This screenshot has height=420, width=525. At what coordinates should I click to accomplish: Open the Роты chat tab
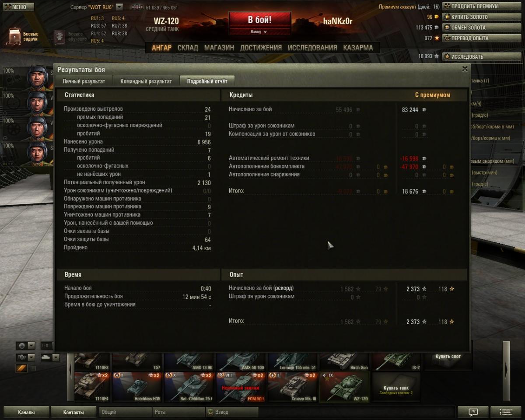tap(178, 412)
